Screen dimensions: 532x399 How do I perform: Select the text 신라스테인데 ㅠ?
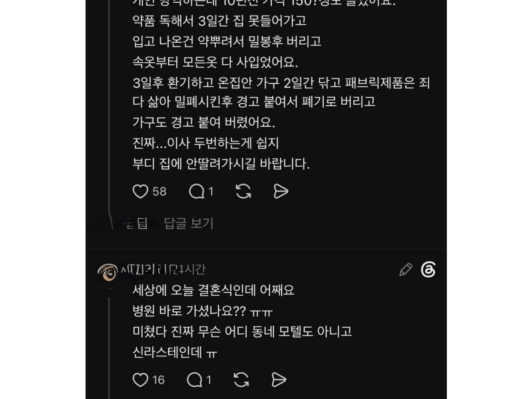(x=175, y=353)
